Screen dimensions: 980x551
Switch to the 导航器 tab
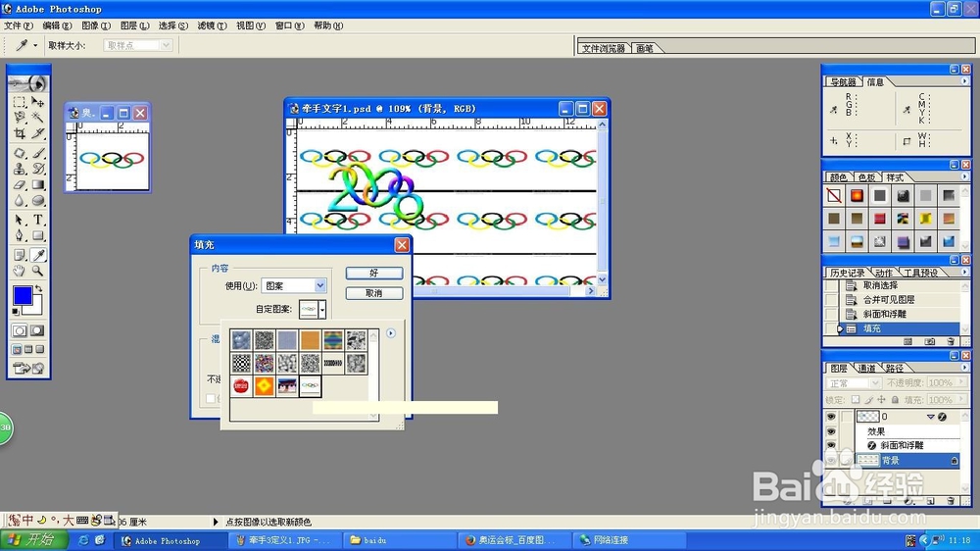tap(843, 82)
